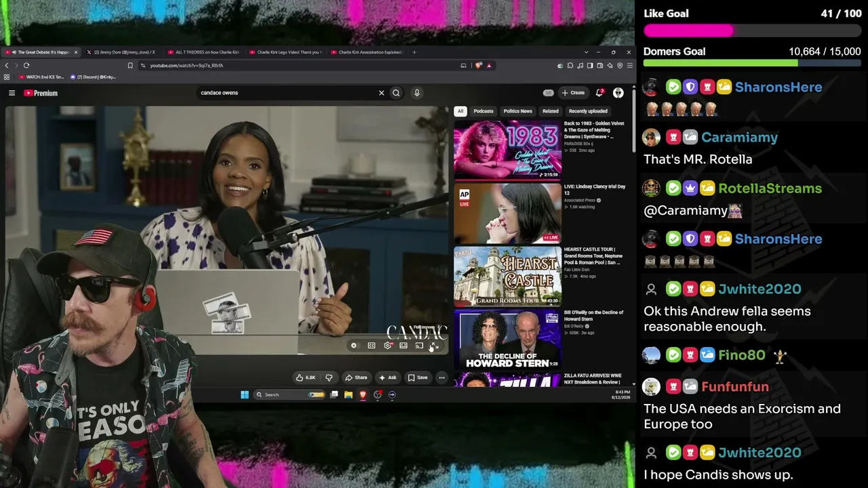Open the YouTube guide hamburger menu
Image resolution: width=868 pixels, height=488 pixels.
pos(12,93)
